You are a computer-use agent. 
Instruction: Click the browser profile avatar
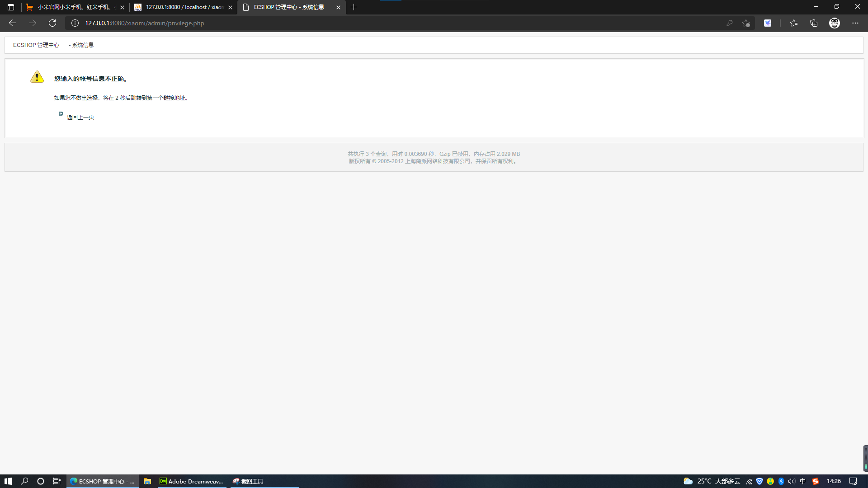click(834, 23)
